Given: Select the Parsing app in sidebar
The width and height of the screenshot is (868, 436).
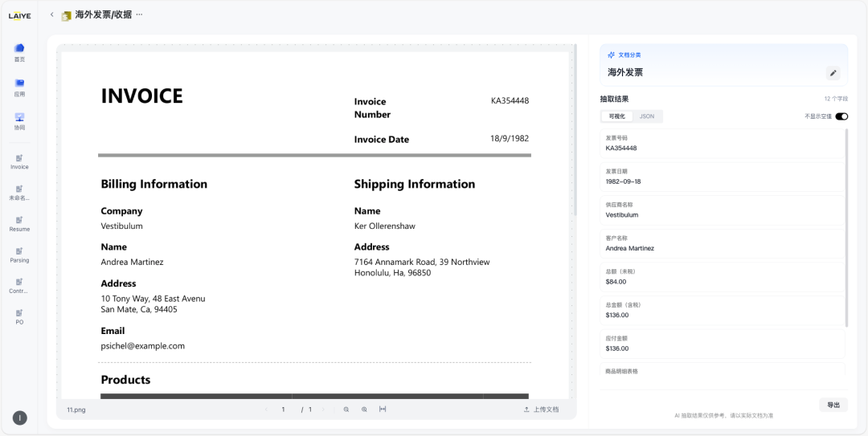Looking at the screenshot, I should [x=19, y=254].
